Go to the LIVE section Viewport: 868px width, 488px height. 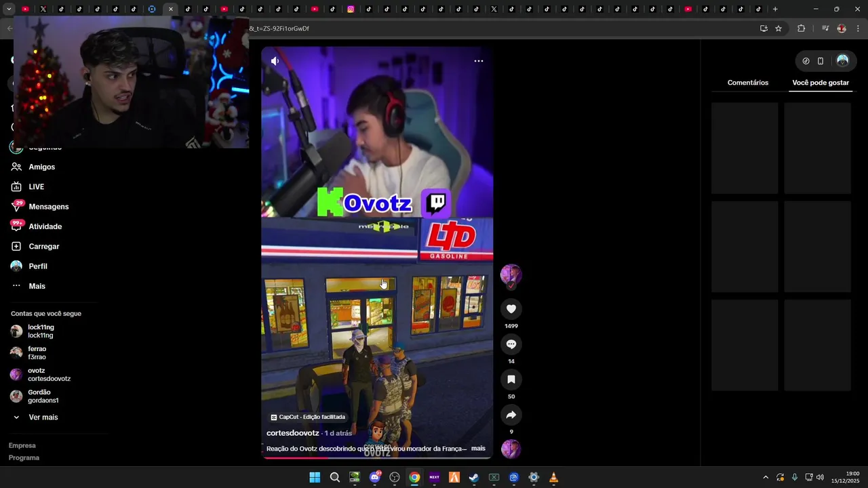(37, 187)
